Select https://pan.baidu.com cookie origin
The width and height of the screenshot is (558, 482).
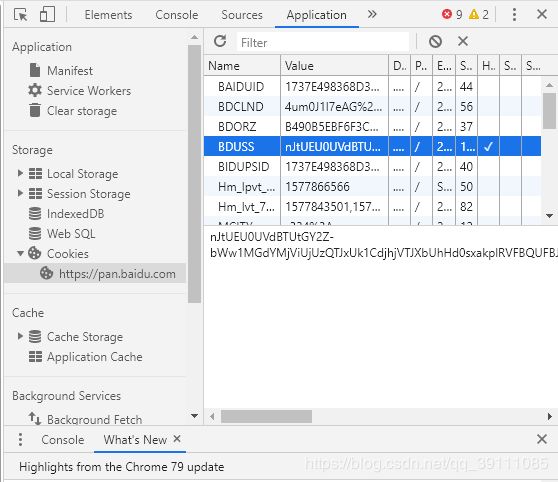(117, 274)
